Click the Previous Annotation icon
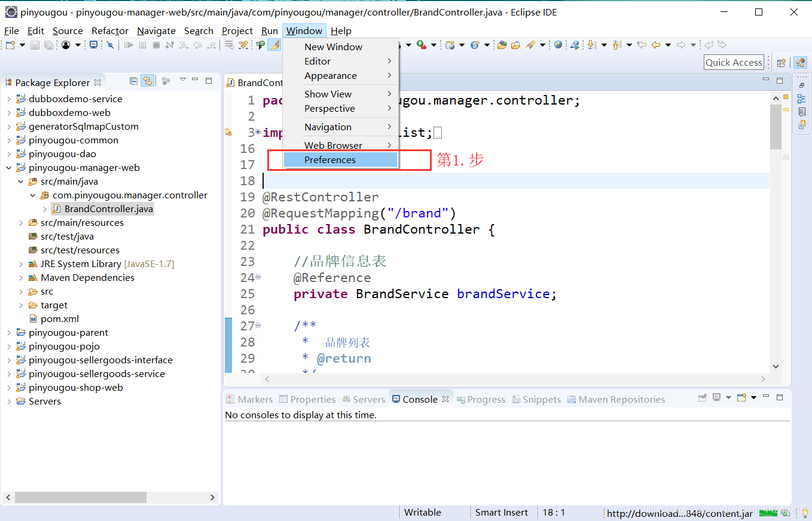 617,45
